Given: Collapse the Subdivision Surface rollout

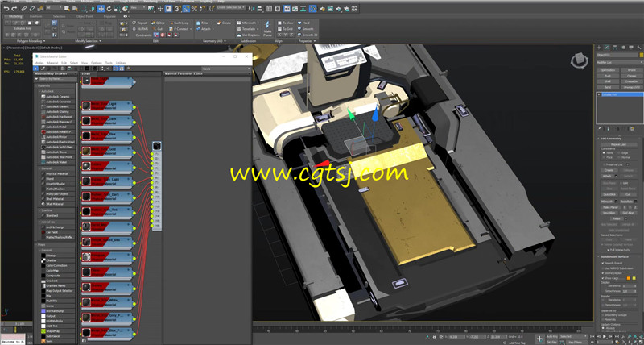Looking at the screenshot, I should tap(618, 256).
